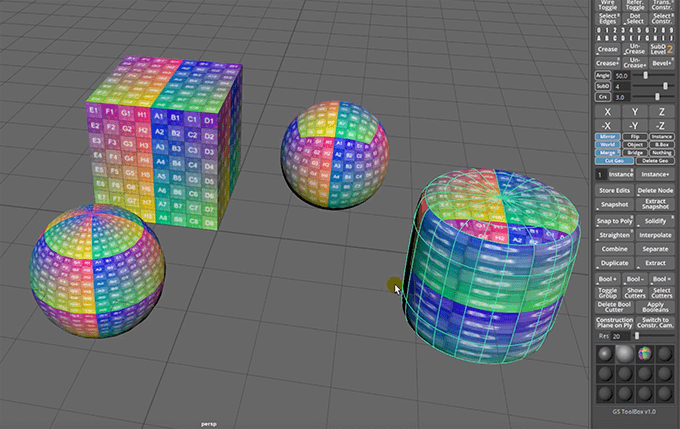680x429 pixels.
Task: Click the Instance+ button
Action: click(655, 174)
